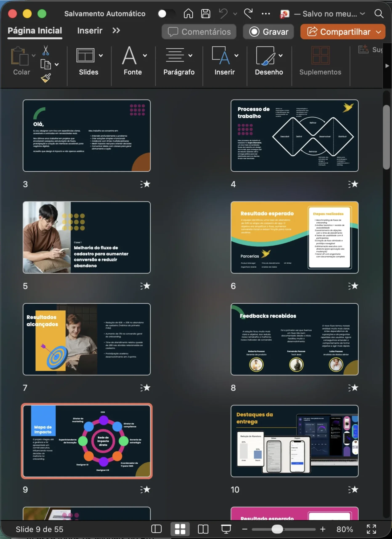Toggle the Salvamento Automático switch
This screenshot has height=539, width=392.
(x=167, y=14)
